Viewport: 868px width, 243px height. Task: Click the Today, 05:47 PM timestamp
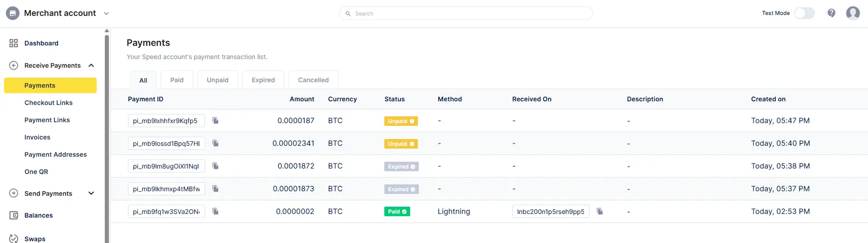[x=780, y=120]
